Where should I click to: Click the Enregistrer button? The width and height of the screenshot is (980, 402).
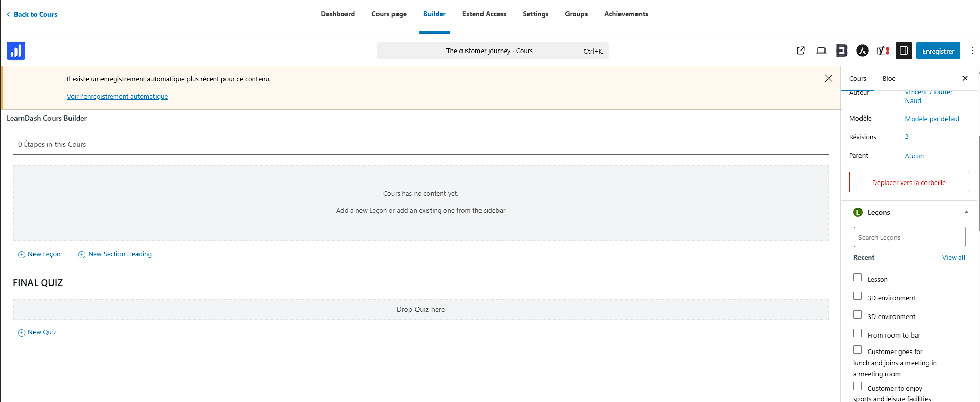click(938, 51)
